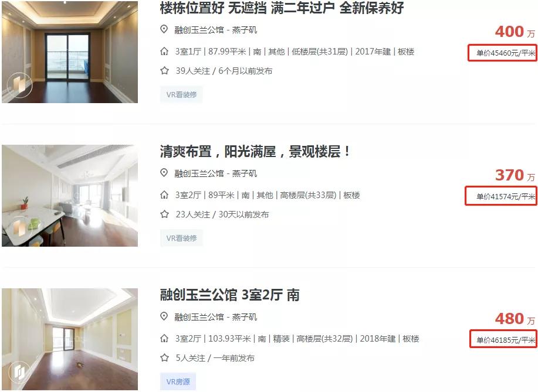Click star icon next to 23人关注
Image resolution: width=538 pixels, height=392 pixels.
coord(164,214)
